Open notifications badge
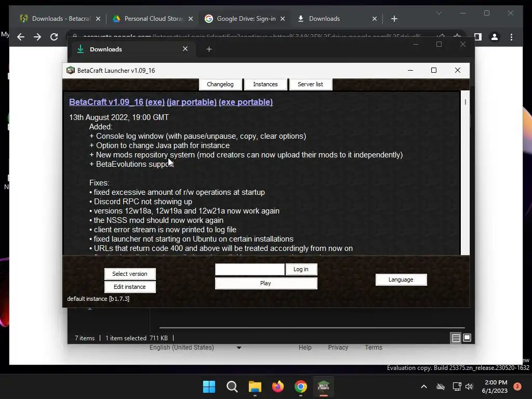 point(517,387)
